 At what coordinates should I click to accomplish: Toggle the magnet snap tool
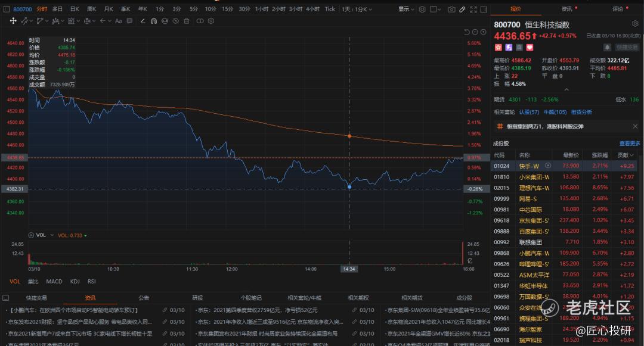click(x=154, y=21)
